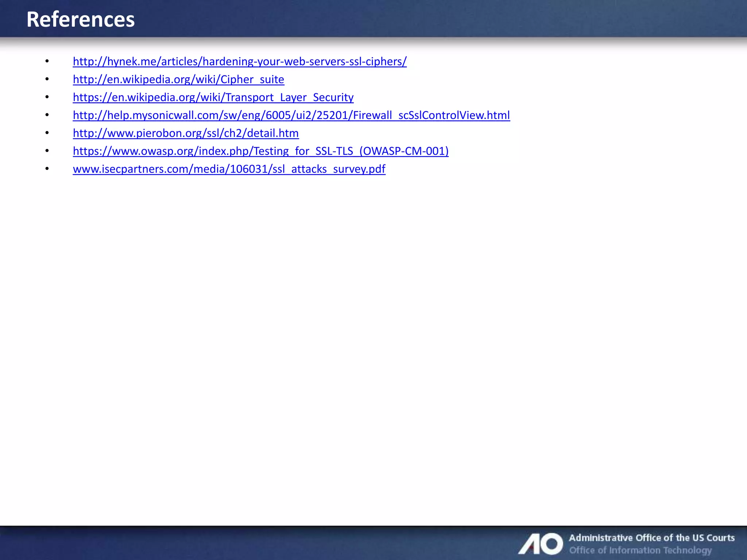747x560 pixels.
Task: Open the mysonicwall Firewall_scSslControlView.html link
Action: coord(291,115)
